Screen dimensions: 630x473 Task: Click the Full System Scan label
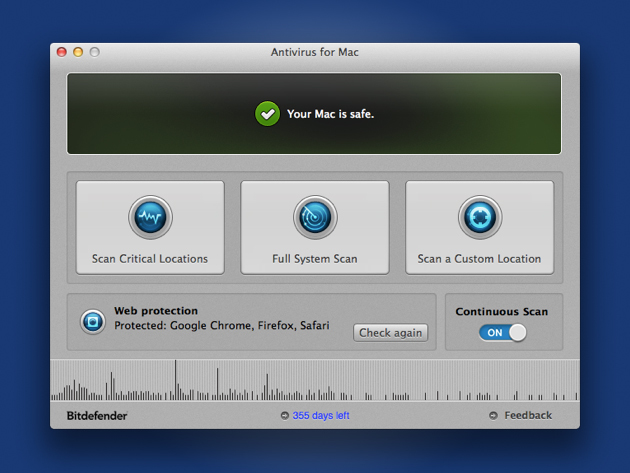[x=315, y=259]
